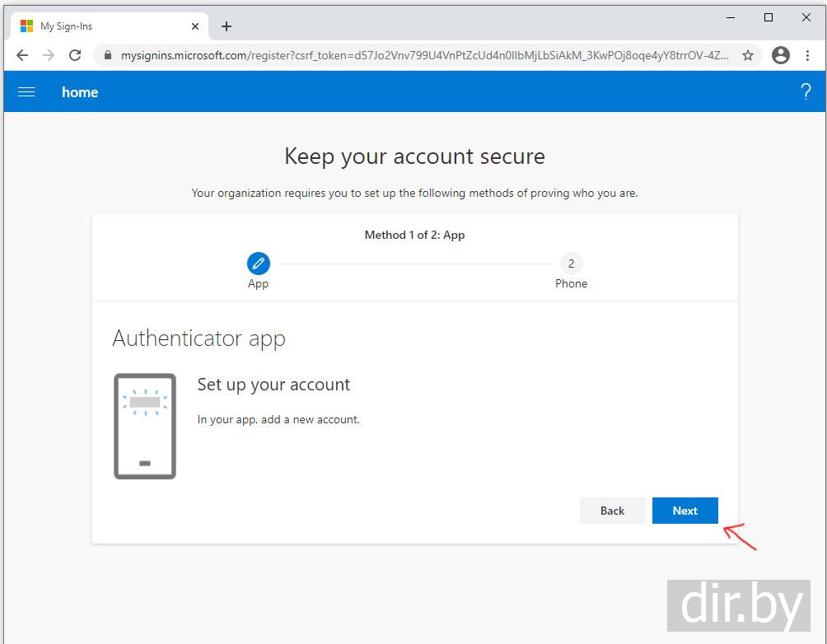
Task: Click the Back button
Action: 612,511
